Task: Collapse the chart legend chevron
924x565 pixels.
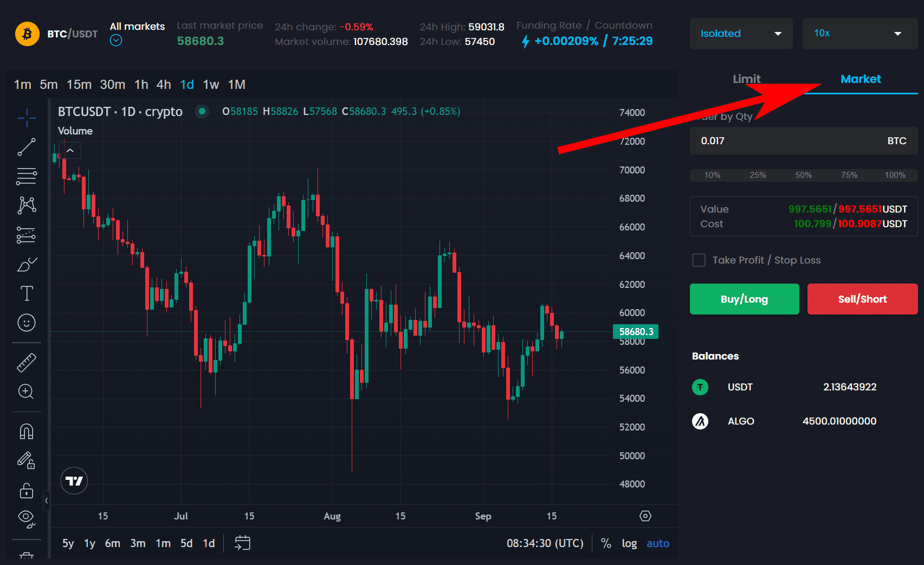Action: (70, 151)
